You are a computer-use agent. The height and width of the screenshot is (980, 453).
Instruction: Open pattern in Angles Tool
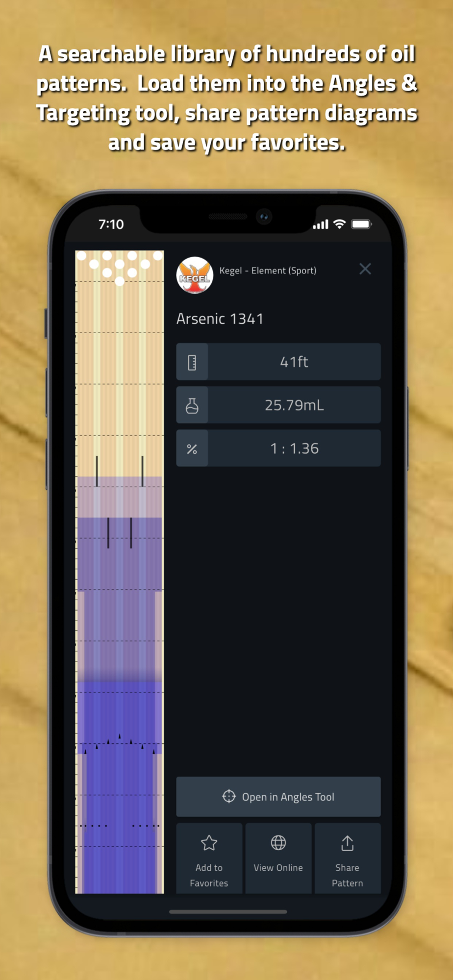coord(278,796)
